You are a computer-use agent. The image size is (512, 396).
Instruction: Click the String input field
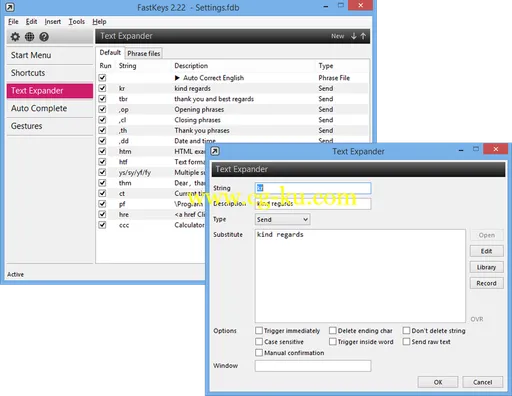click(x=313, y=188)
